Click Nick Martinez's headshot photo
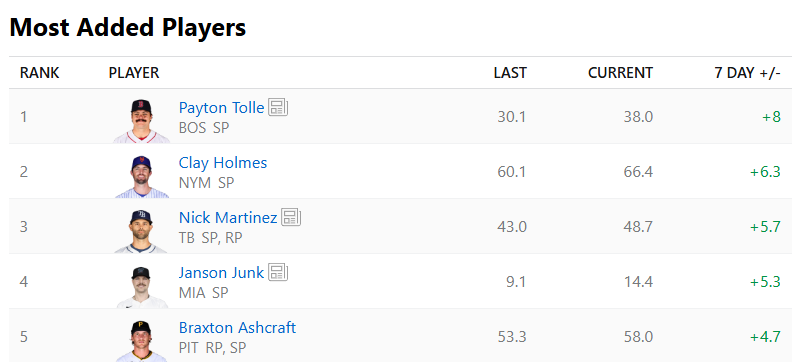The image size is (802, 362). click(141, 231)
